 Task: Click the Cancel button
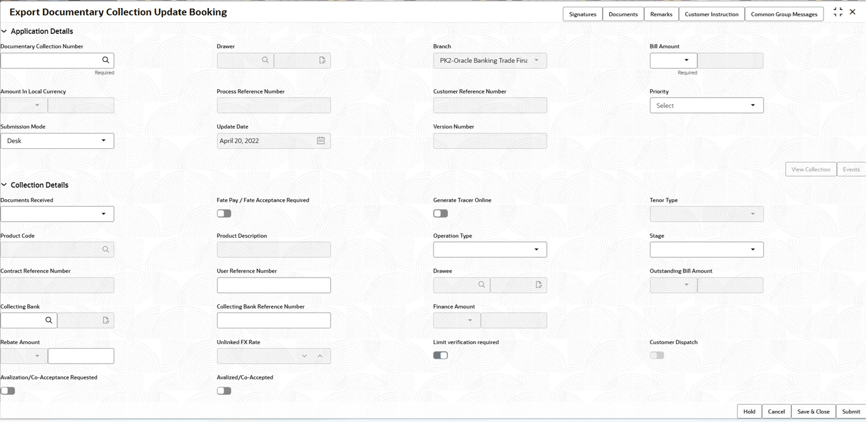pyautogui.click(x=776, y=411)
